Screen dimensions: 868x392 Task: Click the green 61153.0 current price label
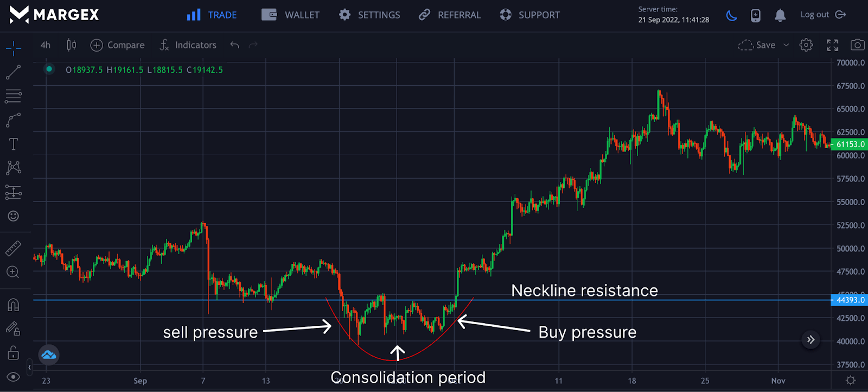coord(850,144)
